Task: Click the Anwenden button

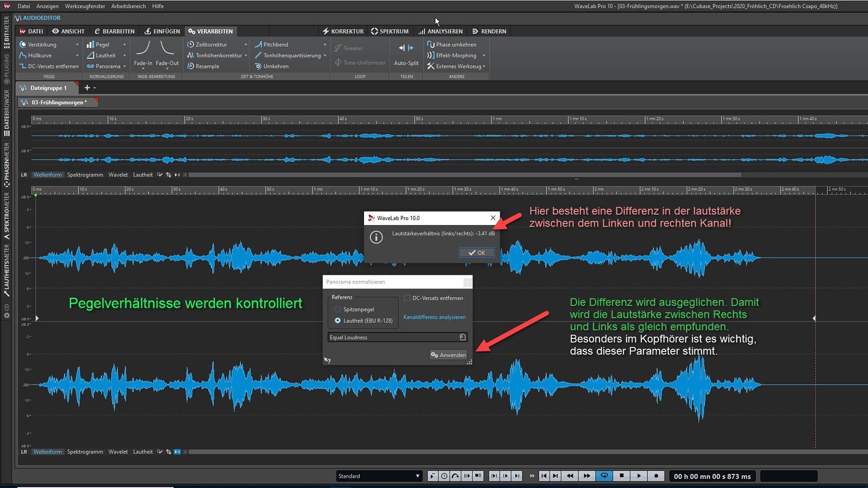Action: pos(448,355)
